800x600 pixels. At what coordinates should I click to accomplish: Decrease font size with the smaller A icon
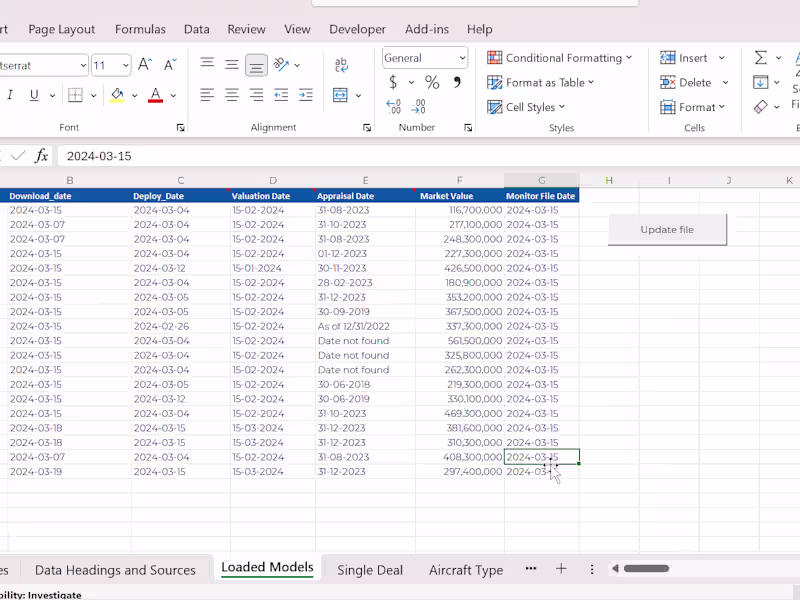pyautogui.click(x=169, y=65)
